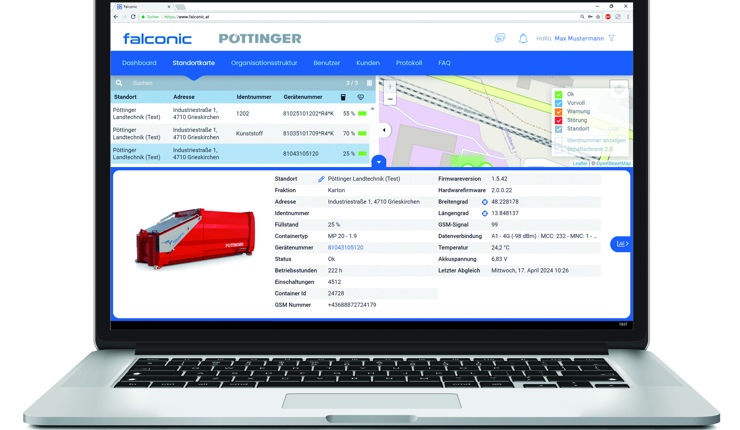Open the chat messages icon in header
This screenshot has width=740, height=430.
pos(500,38)
